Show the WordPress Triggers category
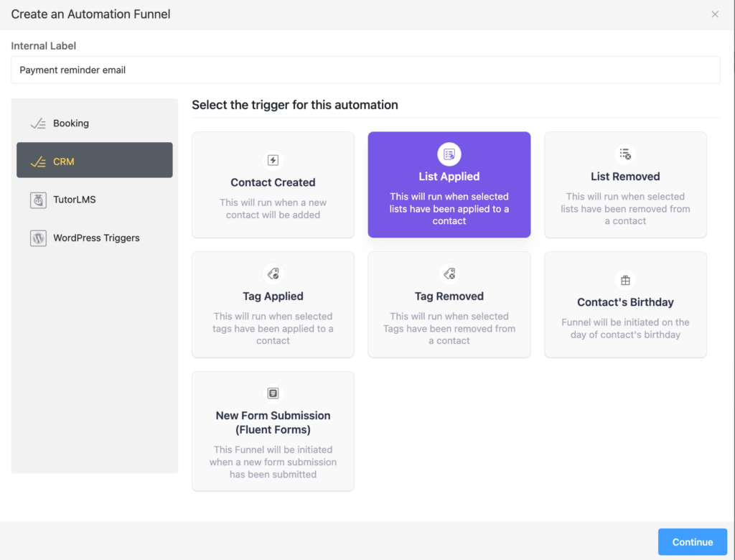 tap(95, 238)
